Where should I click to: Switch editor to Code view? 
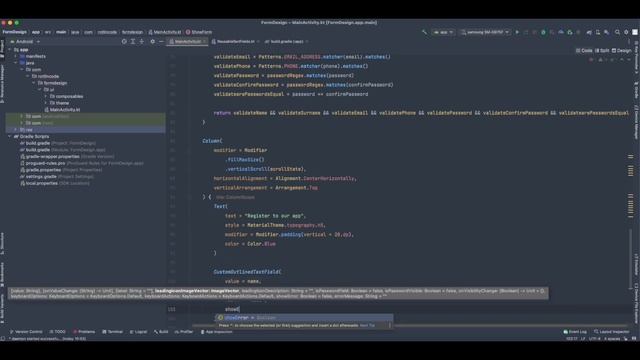584,51
